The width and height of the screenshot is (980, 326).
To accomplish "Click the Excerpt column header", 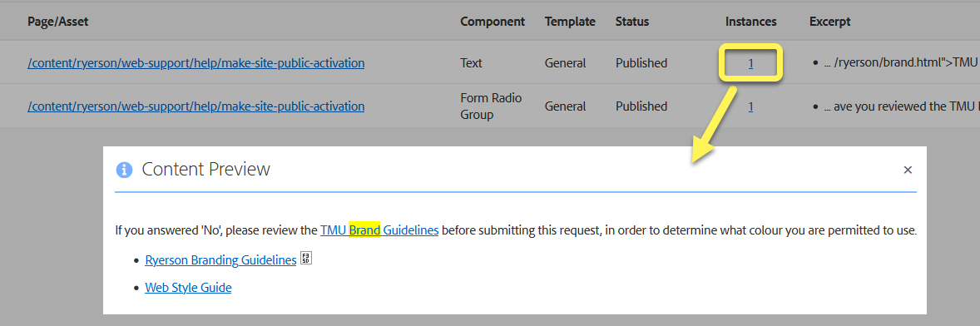I will (x=830, y=22).
